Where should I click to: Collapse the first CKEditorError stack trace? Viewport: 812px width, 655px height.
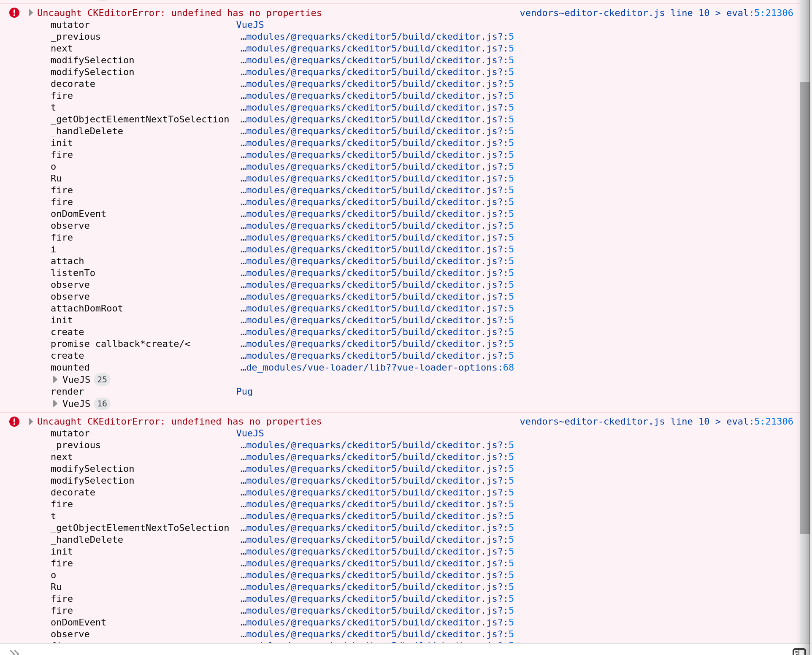click(x=30, y=13)
